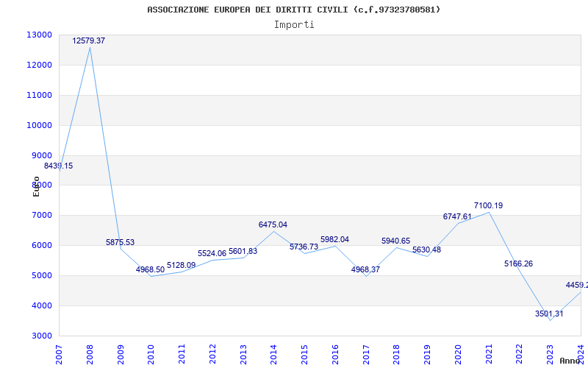
Task: Click the 2013 x-axis year label
Action: (243, 355)
